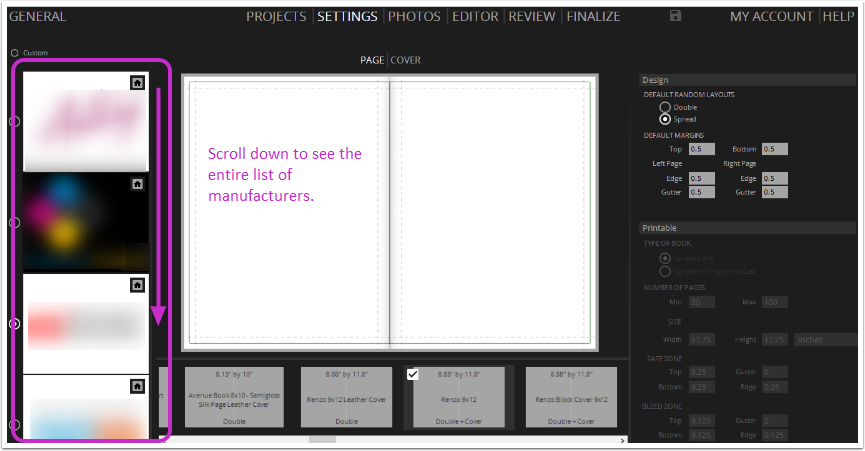Select Renzo 9x12 Double + Cover card
This screenshot has height=451, width=865.
(x=458, y=397)
